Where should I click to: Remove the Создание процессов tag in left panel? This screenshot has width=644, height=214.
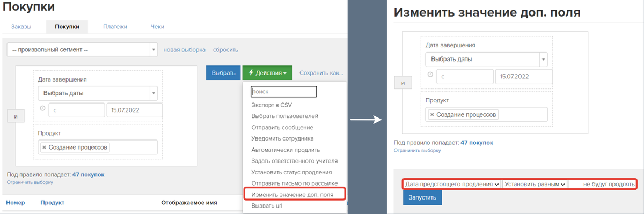[x=44, y=147]
